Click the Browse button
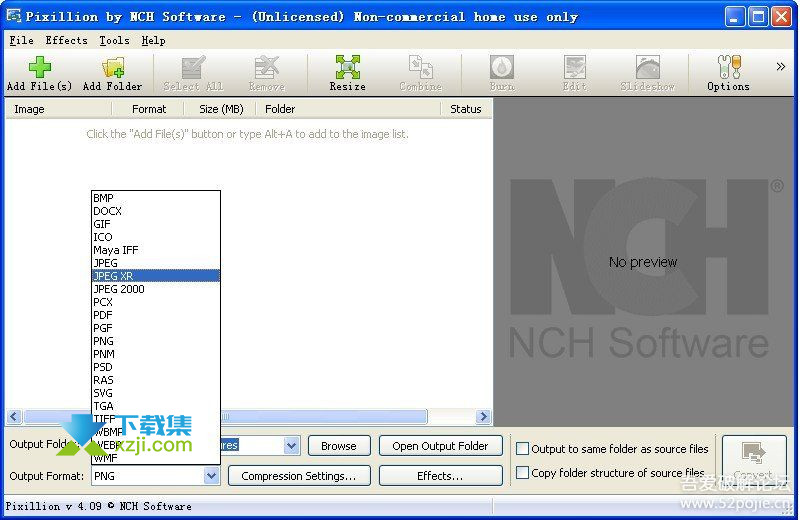The image size is (800, 520). point(339,446)
